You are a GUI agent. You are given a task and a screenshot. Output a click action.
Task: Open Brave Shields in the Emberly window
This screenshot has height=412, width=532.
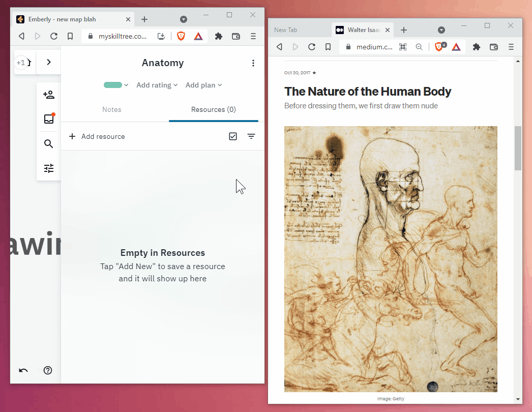point(181,36)
